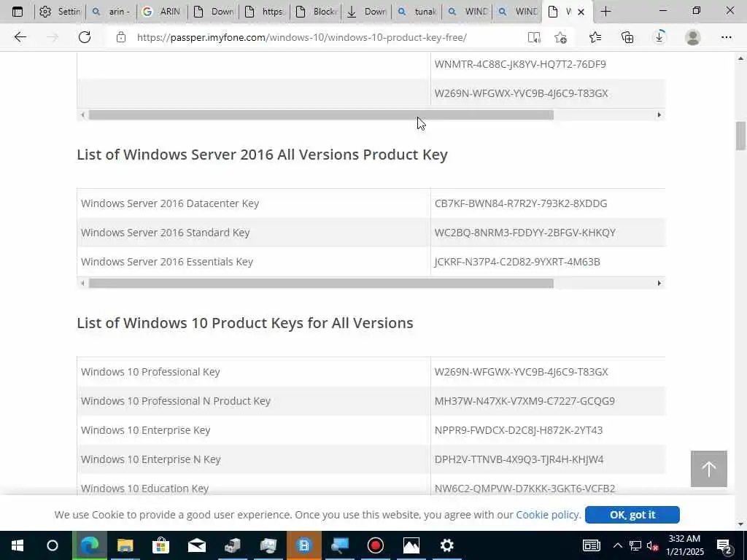Enter Immersive Reader mode

tap(534, 37)
